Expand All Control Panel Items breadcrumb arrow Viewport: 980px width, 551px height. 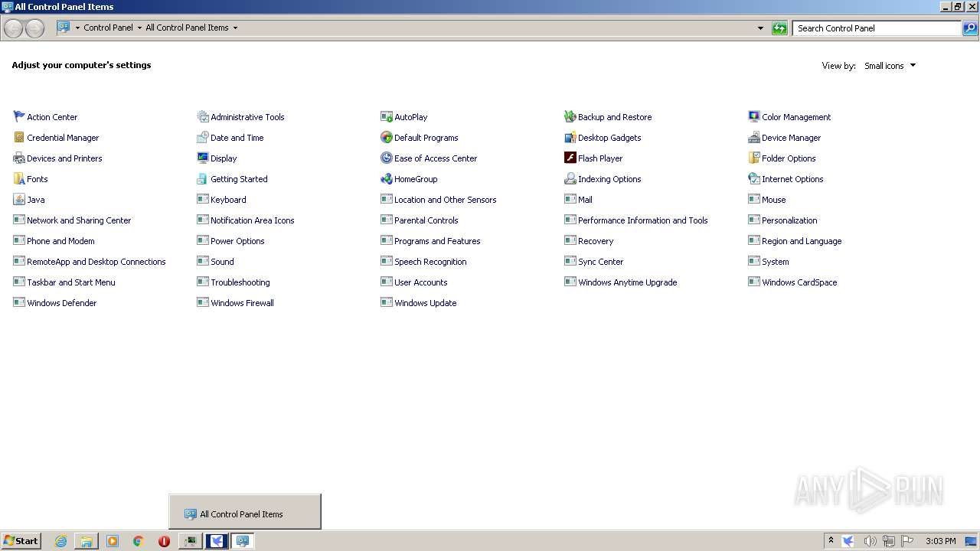[235, 28]
